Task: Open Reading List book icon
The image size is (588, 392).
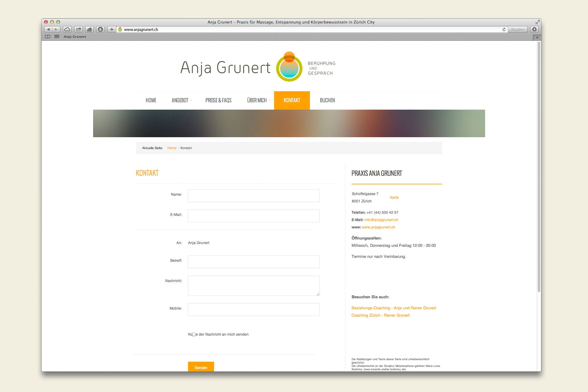Action: pos(47,37)
